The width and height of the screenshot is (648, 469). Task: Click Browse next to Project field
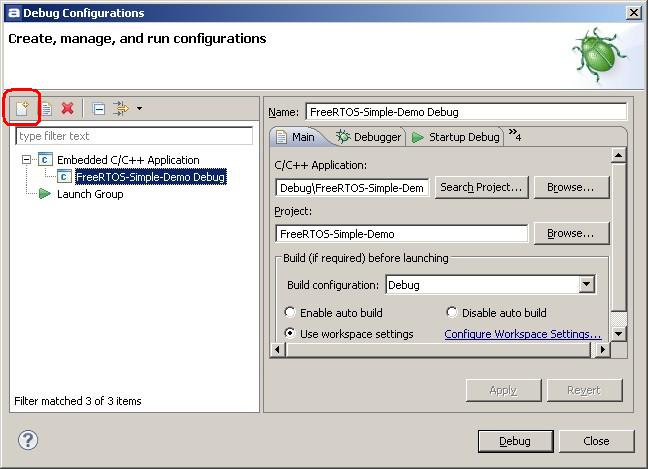click(572, 233)
